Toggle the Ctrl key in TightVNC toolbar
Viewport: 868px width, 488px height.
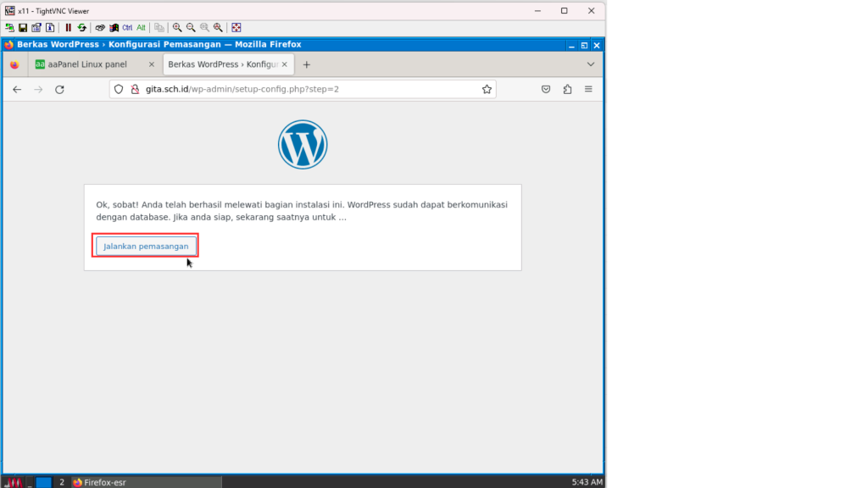pos(127,27)
